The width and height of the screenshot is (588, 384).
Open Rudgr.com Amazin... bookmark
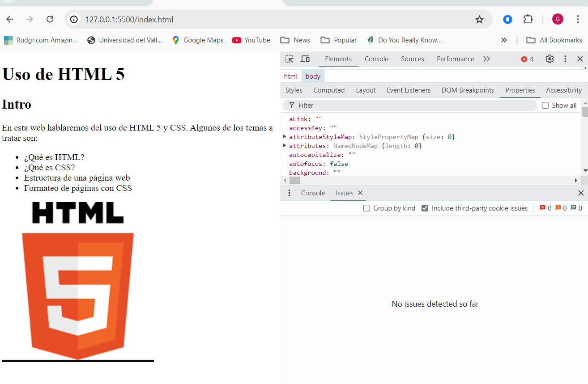click(x=41, y=40)
